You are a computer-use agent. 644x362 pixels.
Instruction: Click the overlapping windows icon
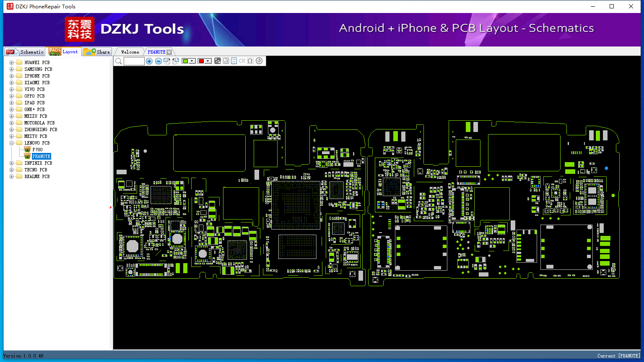218,61
